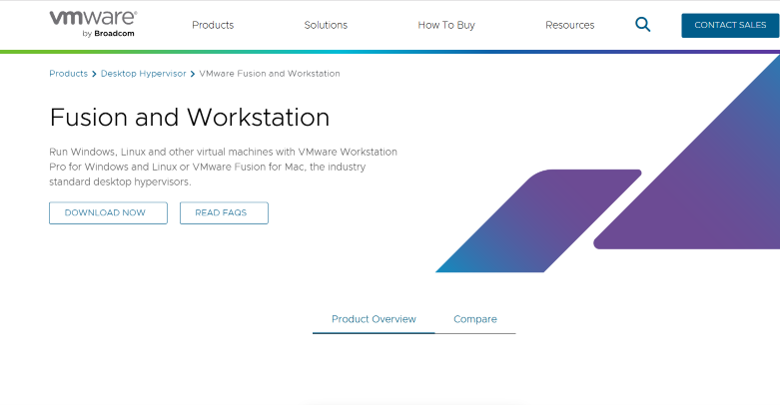Screen dimensions: 780x405
Task: Open the Products menu
Action: tap(213, 25)
